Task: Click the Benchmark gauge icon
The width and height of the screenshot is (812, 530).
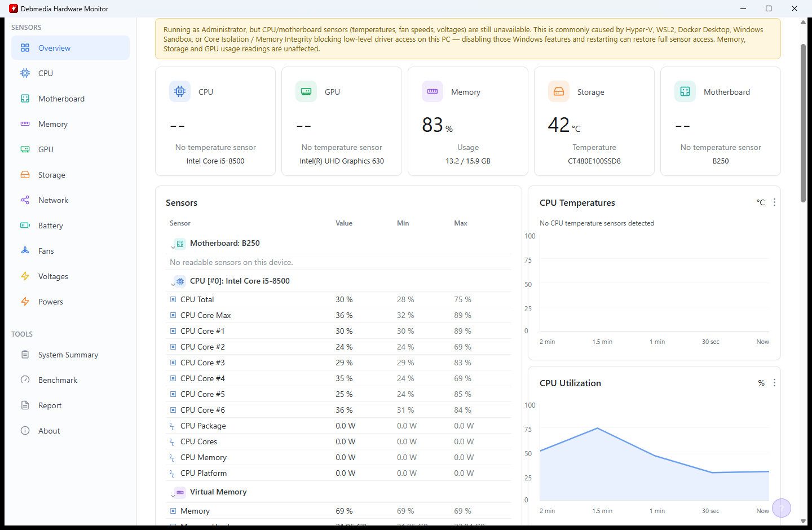Action: [x=25, y=380]
